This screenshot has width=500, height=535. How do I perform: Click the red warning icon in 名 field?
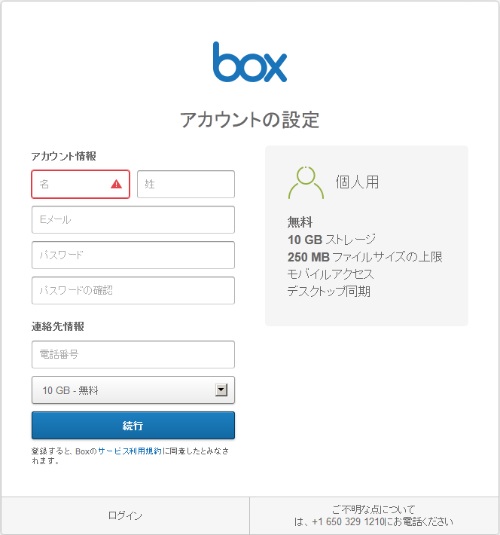click(x=116, y=184)
